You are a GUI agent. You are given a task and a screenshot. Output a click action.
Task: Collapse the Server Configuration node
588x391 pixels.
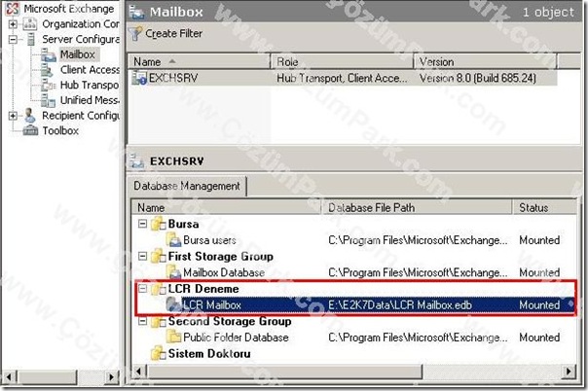click(x=13, y=39)
